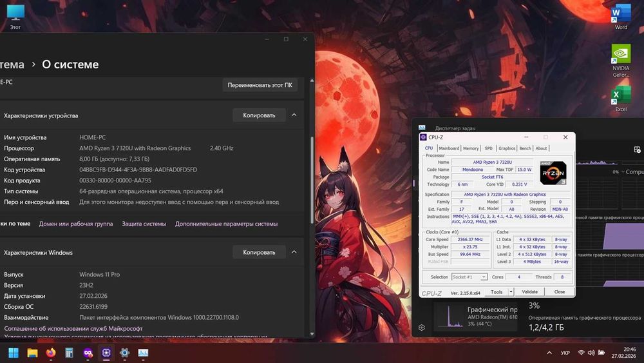644x363 pixels.
Task: Click the Core Speed value 2366.37 MHz
Action: tap(470, 239)
